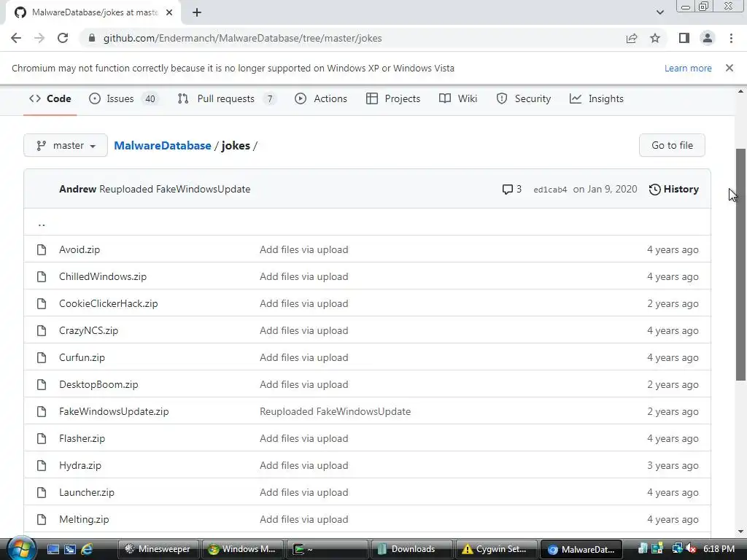This screenshot has width=747, height=560.
Task: Open the Security tab
Action: (524, 98)
